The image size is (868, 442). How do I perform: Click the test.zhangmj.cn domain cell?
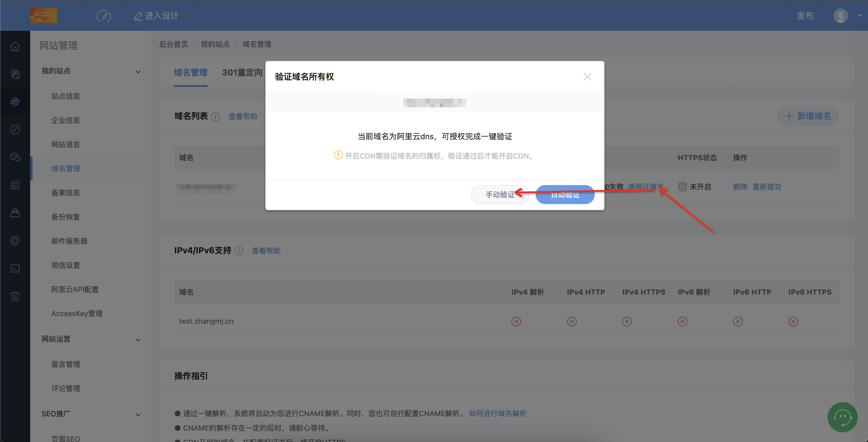point(206,321)
